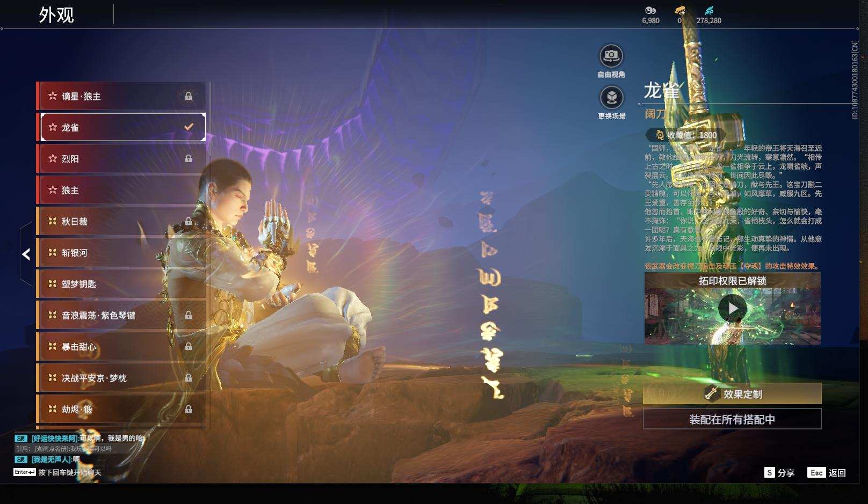This screenshot has width=868, height=504.
Task: Click the lock icon on 摘星·狼主
Action: click(x=189, y=96)
